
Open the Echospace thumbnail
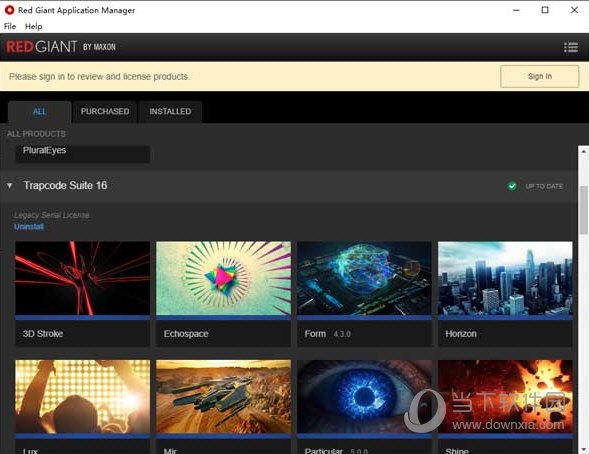[224, 278]
